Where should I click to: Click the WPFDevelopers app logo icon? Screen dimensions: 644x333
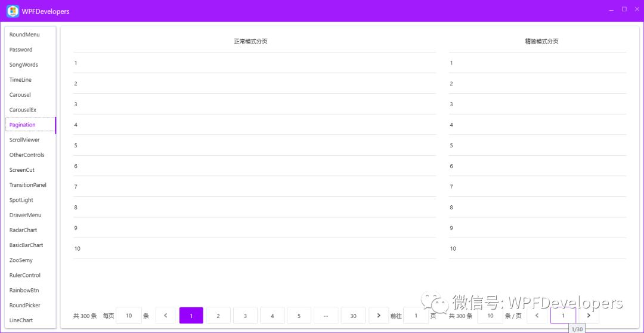click(x=13, y=11)
